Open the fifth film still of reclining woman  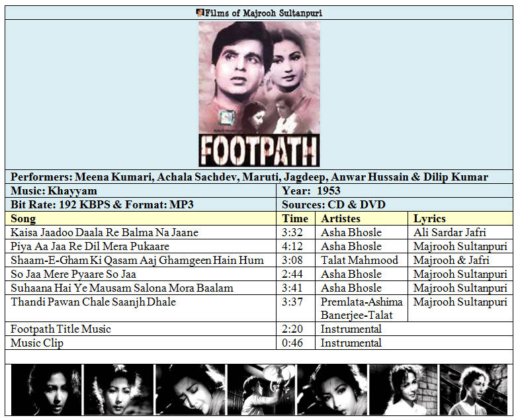click(x=332, y=390)
